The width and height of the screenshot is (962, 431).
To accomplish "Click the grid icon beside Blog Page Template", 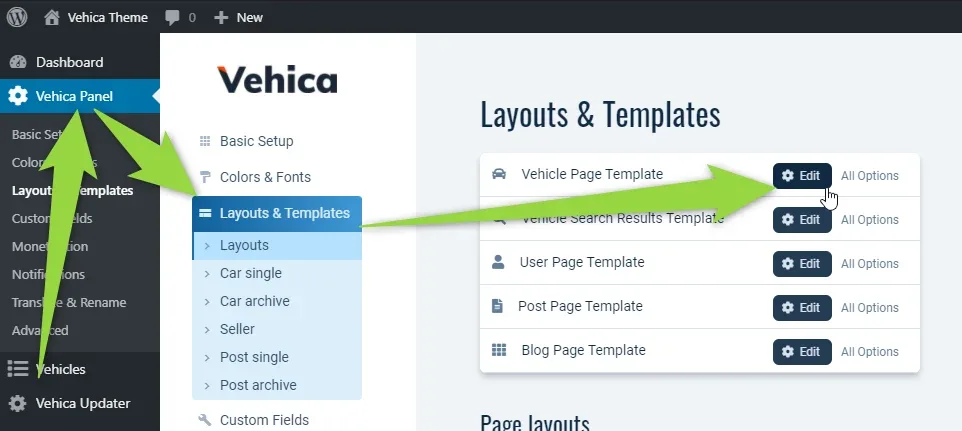I will pyautogui.click(x=499, y=350).
